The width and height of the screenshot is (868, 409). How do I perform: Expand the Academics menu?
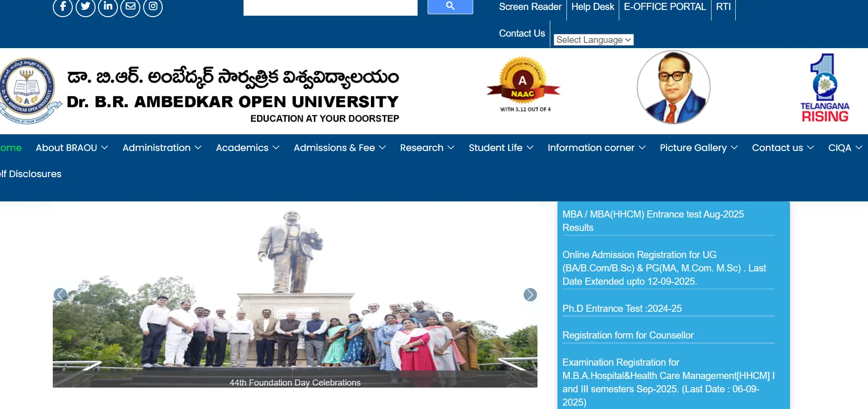(247, 148)
